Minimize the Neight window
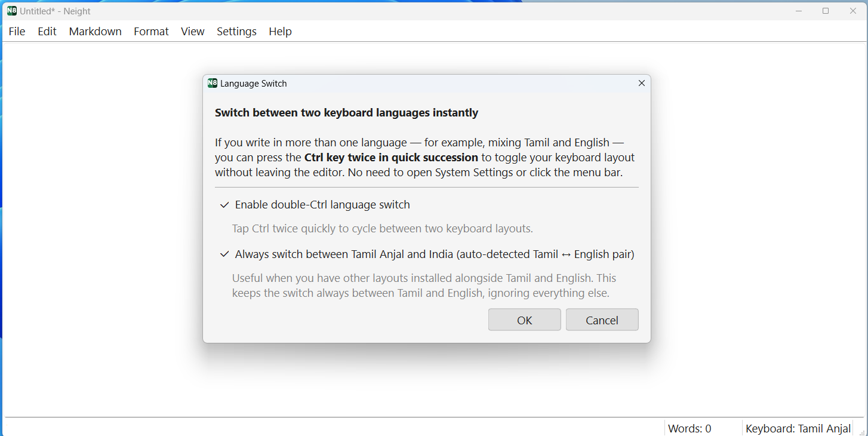868x436 pixels. [x=799, y=11]
